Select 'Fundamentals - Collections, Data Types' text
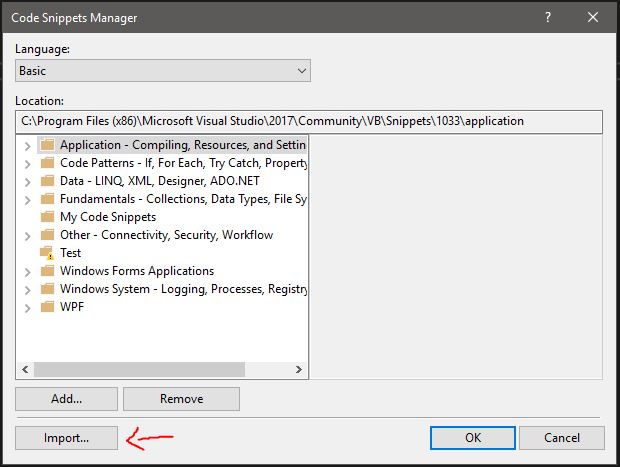The height and width of the screenshot is (467, 620). coord(183,199)
